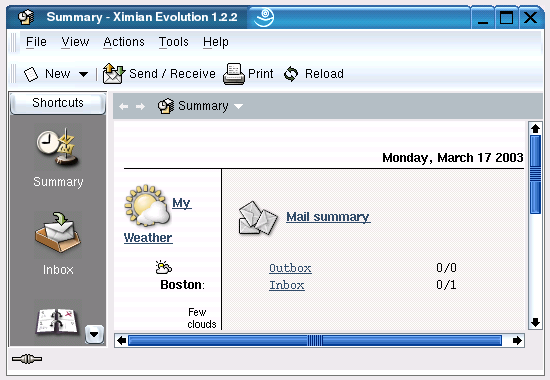Viewport: 550px width, 380px height.
Task: Click the Send / Receive mail icon
Action: 114,74
